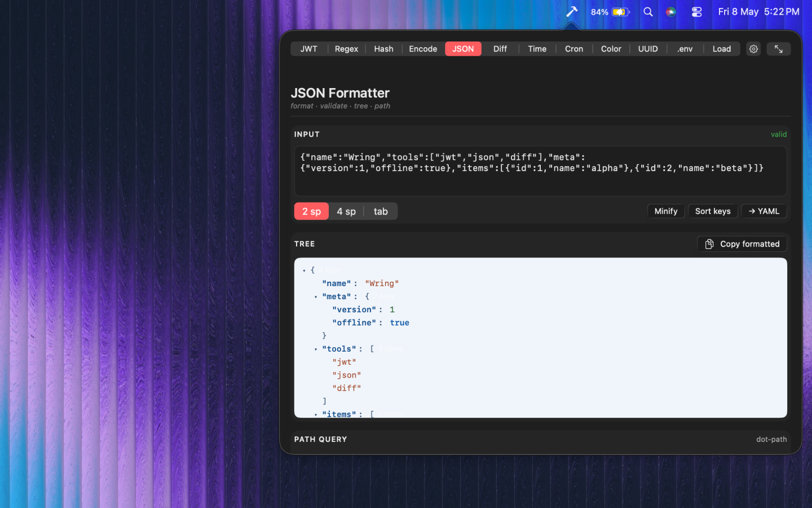This screenshot has width=812, height=508.
Task: Click the "version" key in the tree
Action: tap(354, 310)
